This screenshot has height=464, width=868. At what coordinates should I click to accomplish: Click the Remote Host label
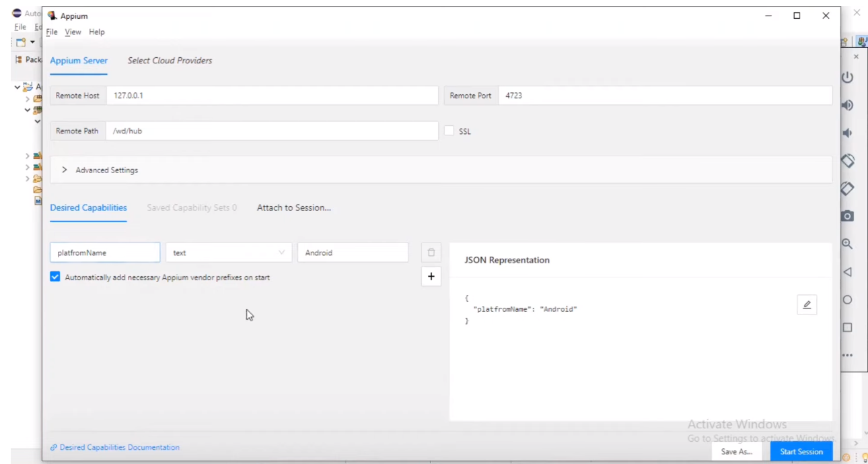77,96
